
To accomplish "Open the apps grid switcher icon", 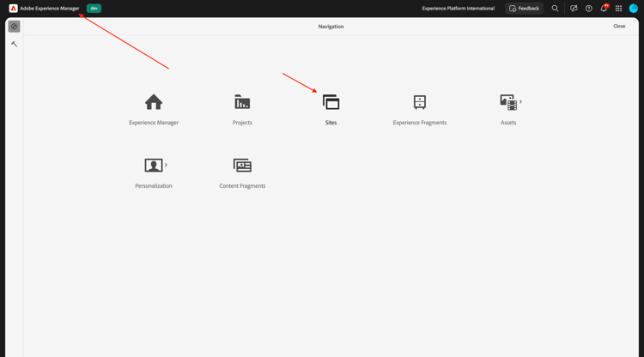I will click(x=618, y=9).
